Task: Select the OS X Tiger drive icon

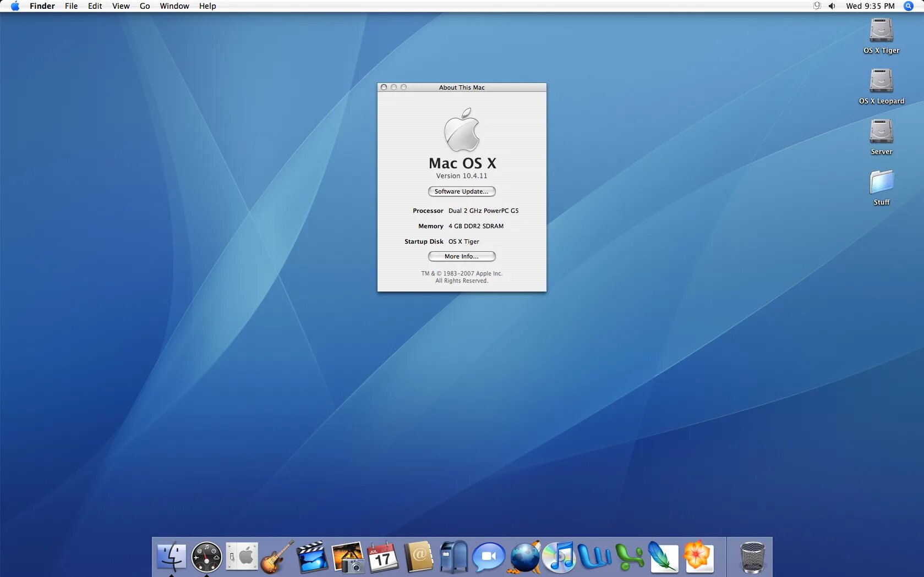Action: pyautogui.click(x=881, y=31)
